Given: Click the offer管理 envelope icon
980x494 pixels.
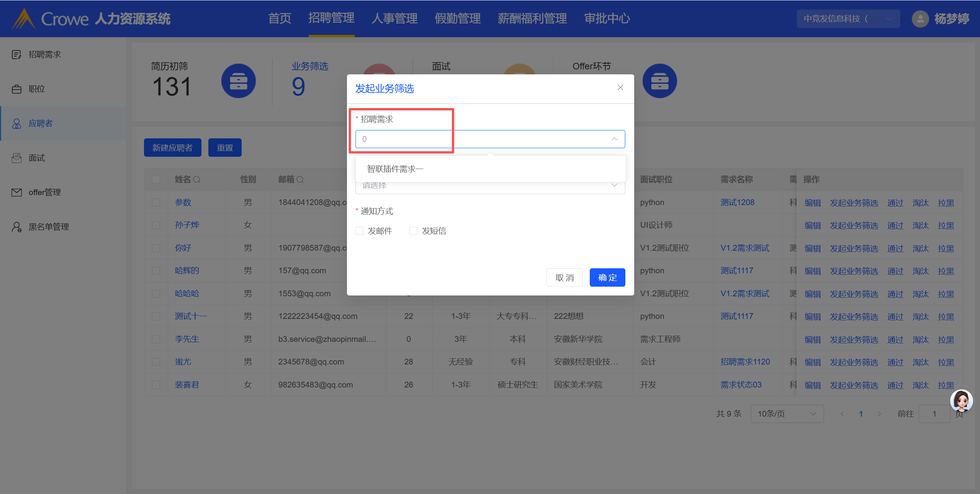Looking at the screenshot, I should [16, 192].
